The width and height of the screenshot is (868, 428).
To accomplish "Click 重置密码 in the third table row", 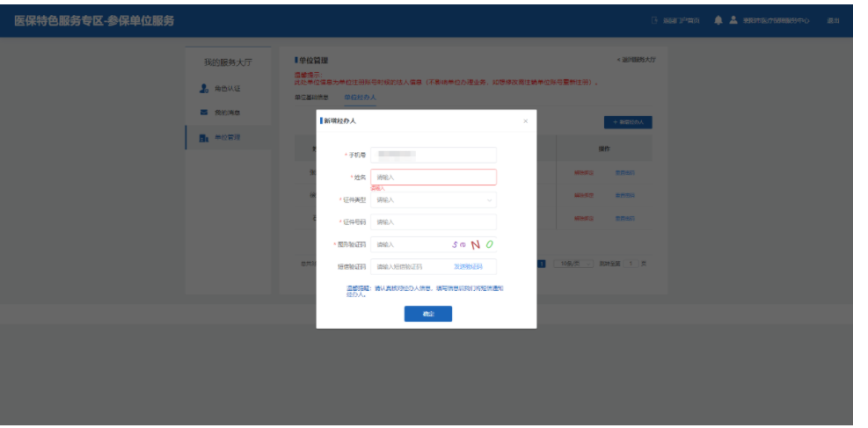I will (624, 219).
